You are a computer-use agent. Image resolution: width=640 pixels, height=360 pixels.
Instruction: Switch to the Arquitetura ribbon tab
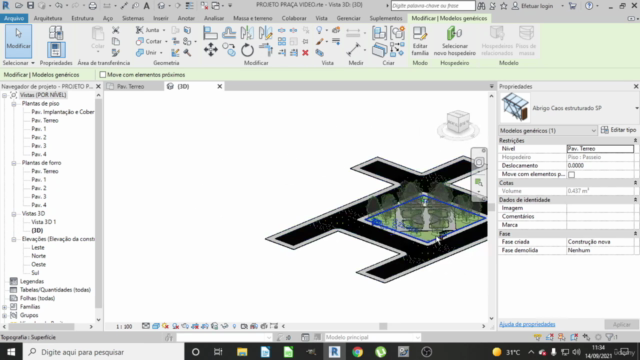point(48,18)
